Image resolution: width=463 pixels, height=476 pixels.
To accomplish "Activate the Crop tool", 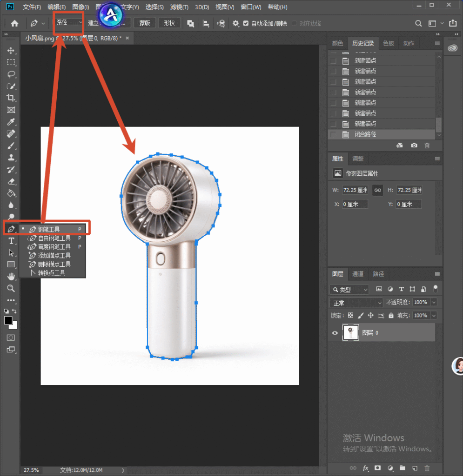I will tap(11, 98).
